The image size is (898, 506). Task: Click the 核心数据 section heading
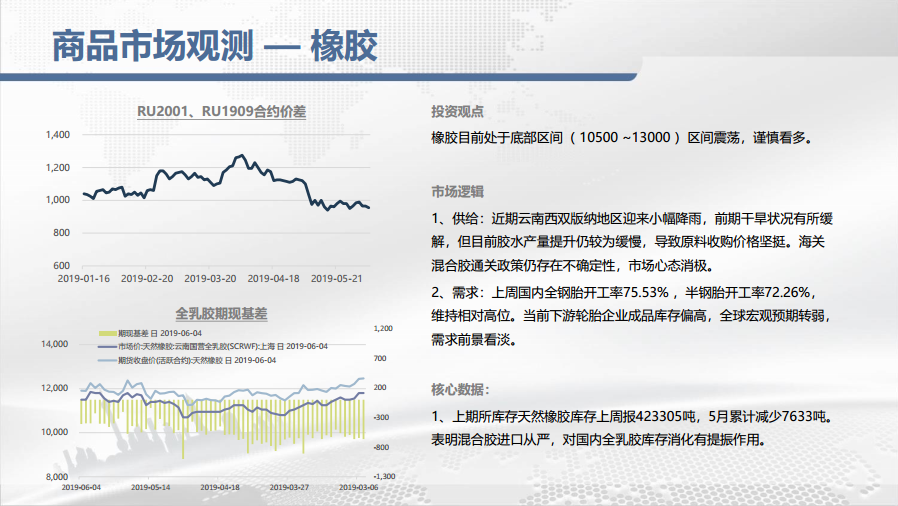point(460,389)
